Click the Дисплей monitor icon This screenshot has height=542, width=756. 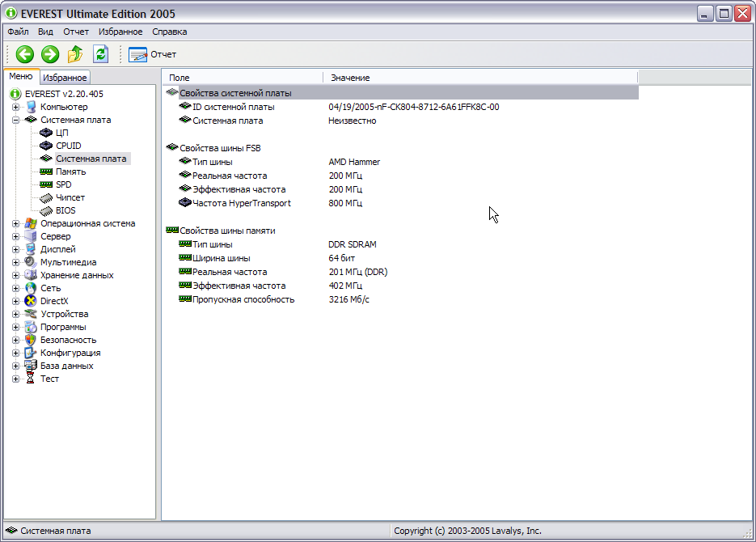coord(31,249)
